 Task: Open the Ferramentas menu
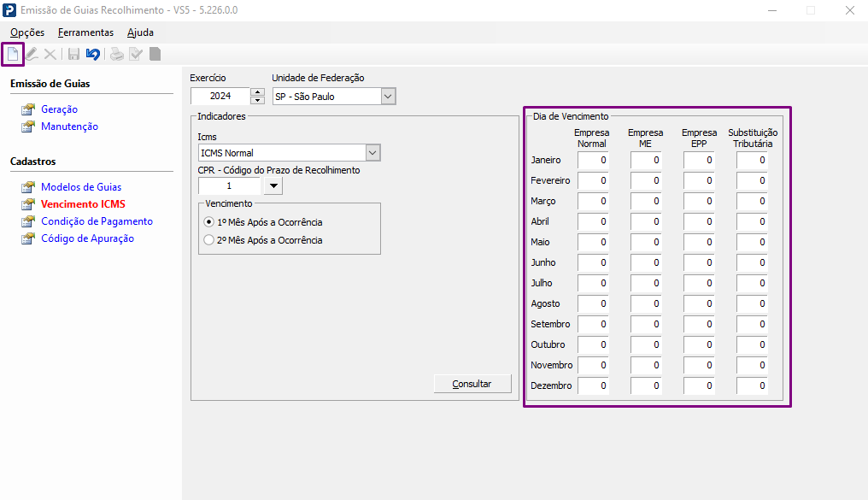point(85,32)
